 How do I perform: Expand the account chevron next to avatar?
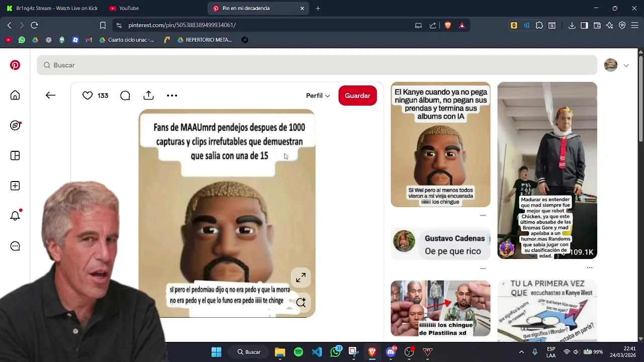(626, 65)
